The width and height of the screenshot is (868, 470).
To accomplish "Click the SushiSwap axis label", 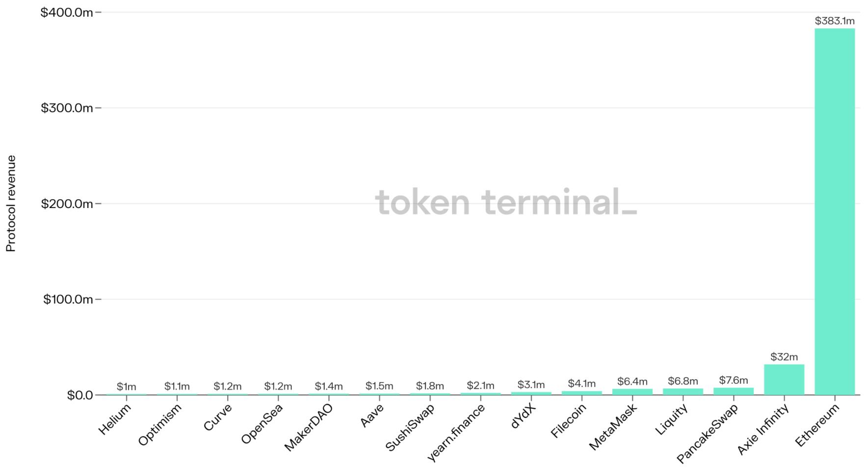I will [410, 428].
